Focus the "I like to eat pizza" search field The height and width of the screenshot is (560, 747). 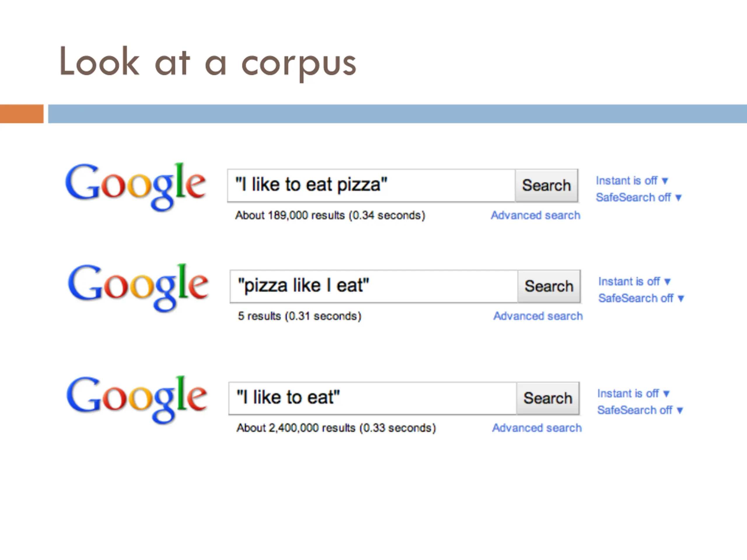[x=371, y=185]
